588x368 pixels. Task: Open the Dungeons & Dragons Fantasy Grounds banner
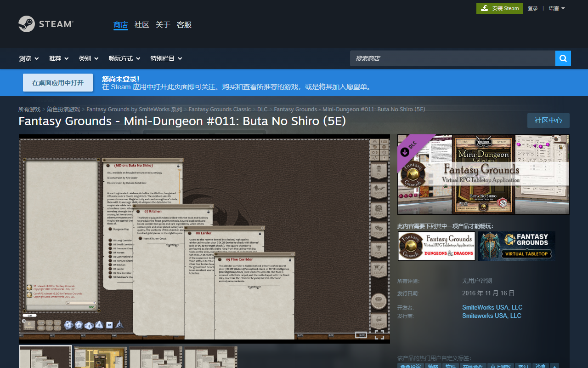[x=436, y=246]
